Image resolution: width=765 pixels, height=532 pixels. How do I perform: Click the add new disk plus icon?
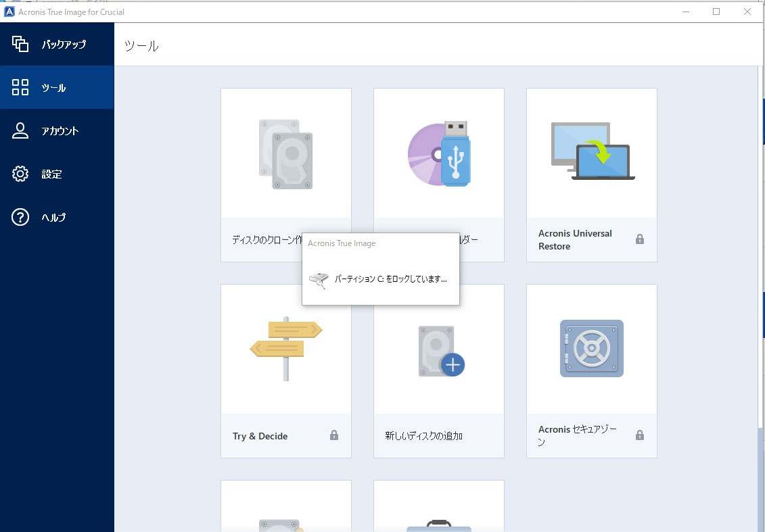[x=442, y=351]
